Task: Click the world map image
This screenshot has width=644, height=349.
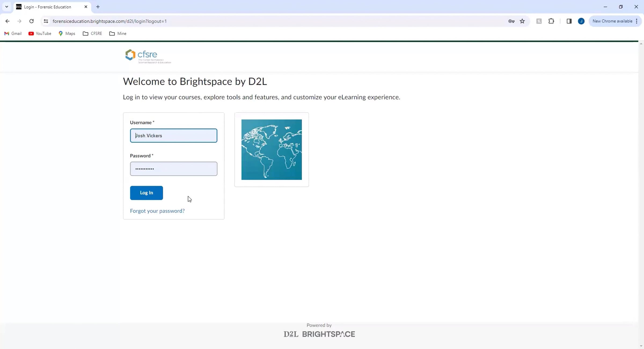Action: click(x=272, y=150)
